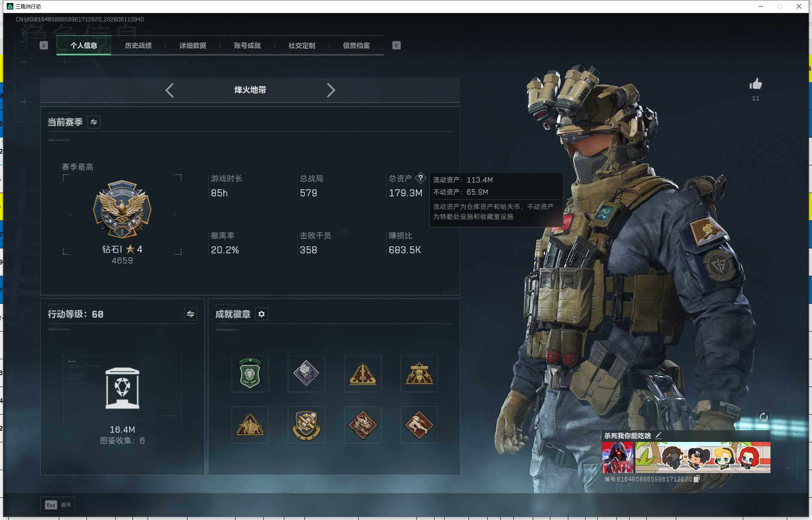Image resolution: width=812 pixels, height=520 pixels.
Task: Select the red dragon diamond badge
Action: point(363,425)
